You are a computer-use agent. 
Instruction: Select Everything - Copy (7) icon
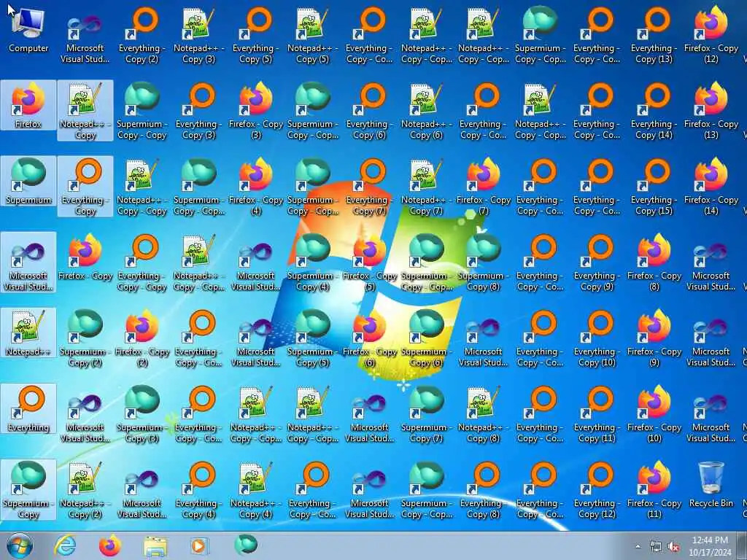[x=370, y=187]
